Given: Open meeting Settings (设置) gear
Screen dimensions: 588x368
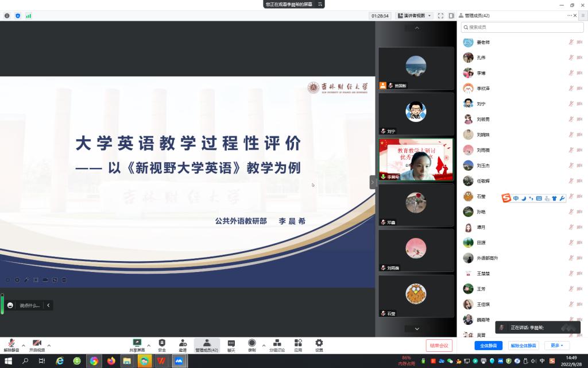Looking at the screenshot, I should [x=319, y=344].
